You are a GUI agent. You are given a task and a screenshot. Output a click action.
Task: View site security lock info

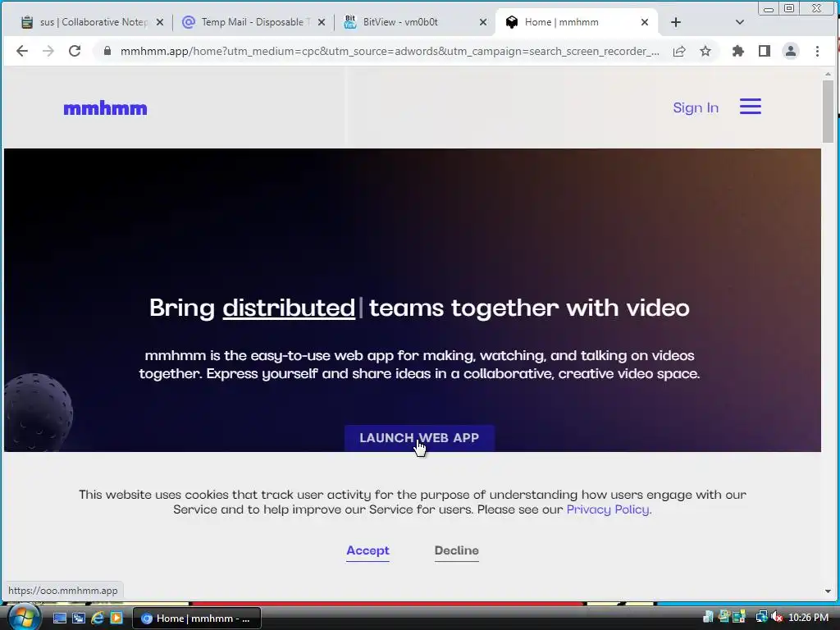click(x=107, y=51)
